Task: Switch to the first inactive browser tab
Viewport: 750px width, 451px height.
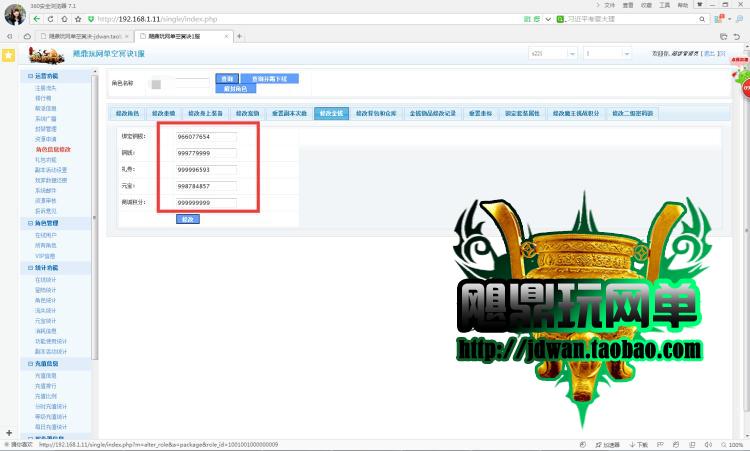Action: click(x=85, y=36)
